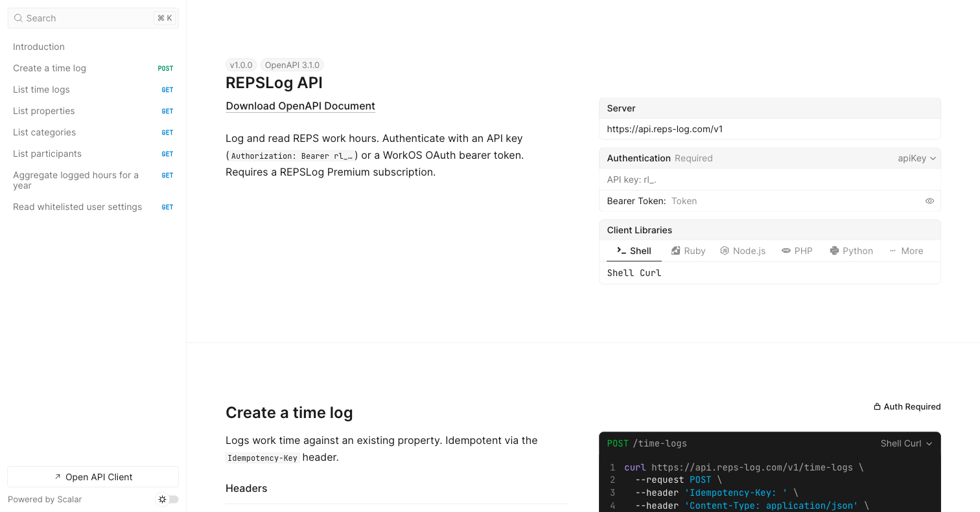Open the Shell Curl language dropdown
The width and height of the screenshot is (980, 512).
coord(906,443)
